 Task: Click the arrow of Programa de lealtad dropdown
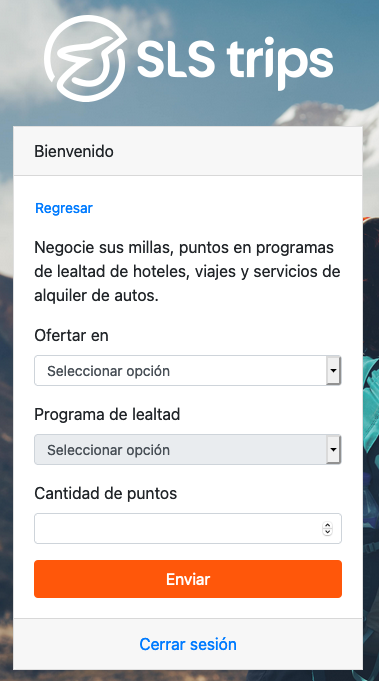[x=333, y=450]
